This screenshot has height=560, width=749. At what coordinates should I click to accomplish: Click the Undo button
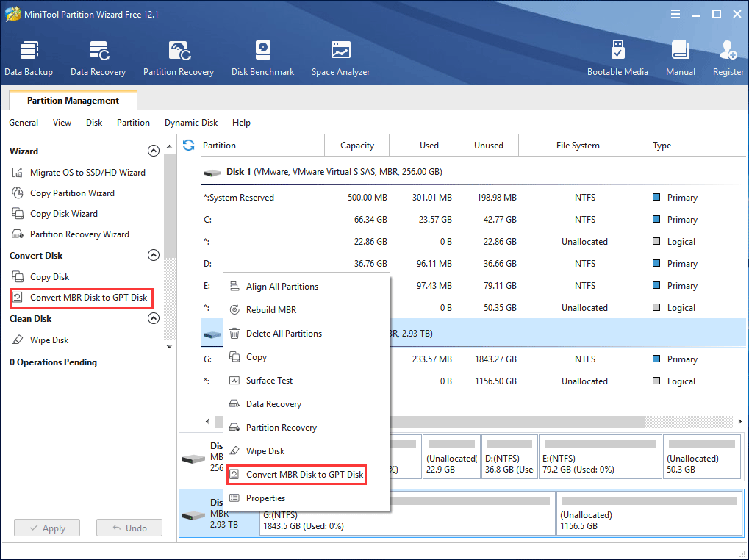(129, 528)
